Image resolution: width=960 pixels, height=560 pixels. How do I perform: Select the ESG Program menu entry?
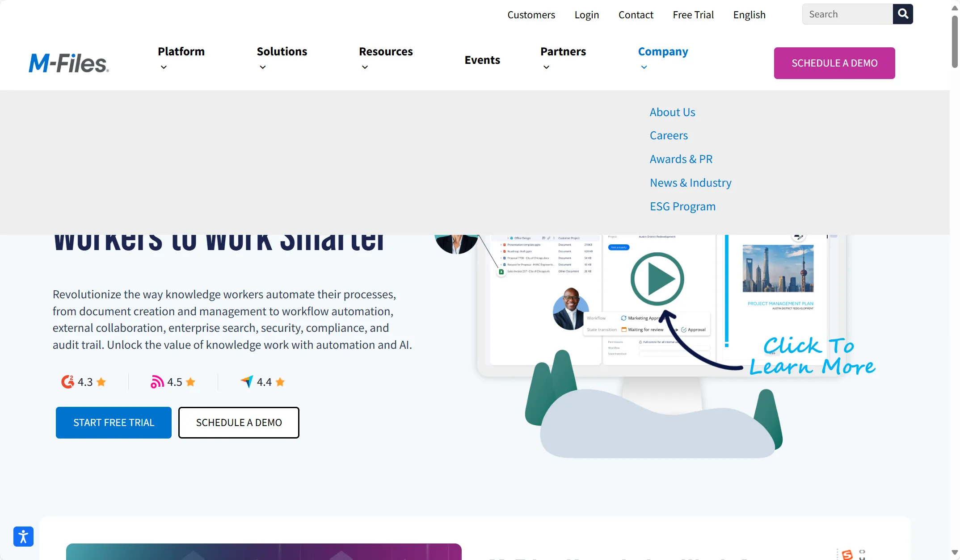[x=682, y=205]
